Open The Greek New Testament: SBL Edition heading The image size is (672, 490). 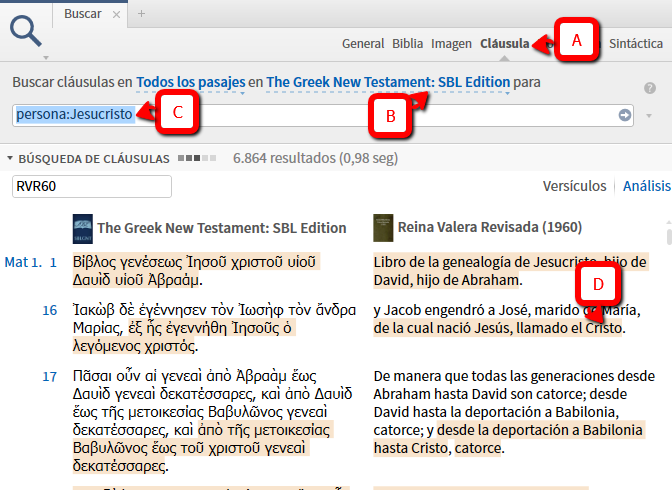[222, 228]
